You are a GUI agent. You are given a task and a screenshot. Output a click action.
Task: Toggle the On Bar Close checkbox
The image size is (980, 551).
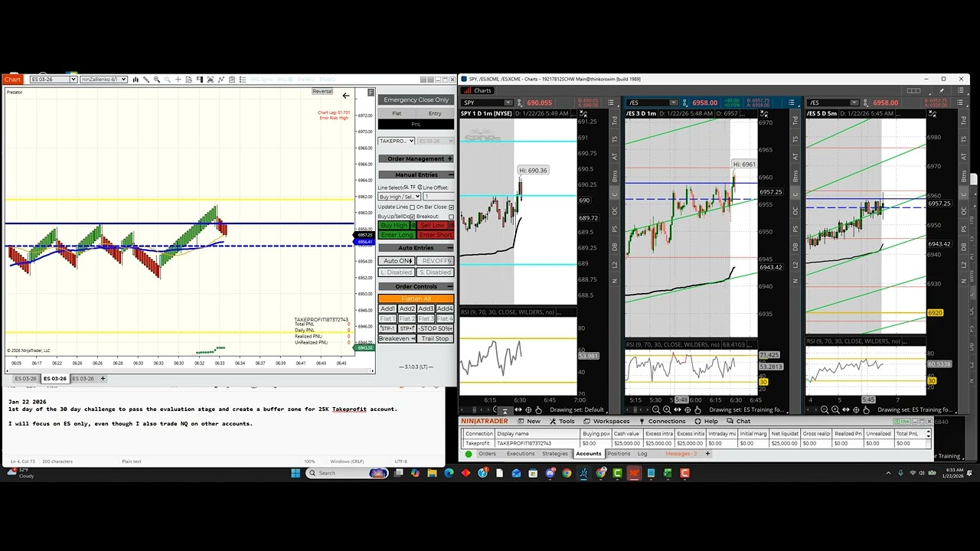pos(451,207)
